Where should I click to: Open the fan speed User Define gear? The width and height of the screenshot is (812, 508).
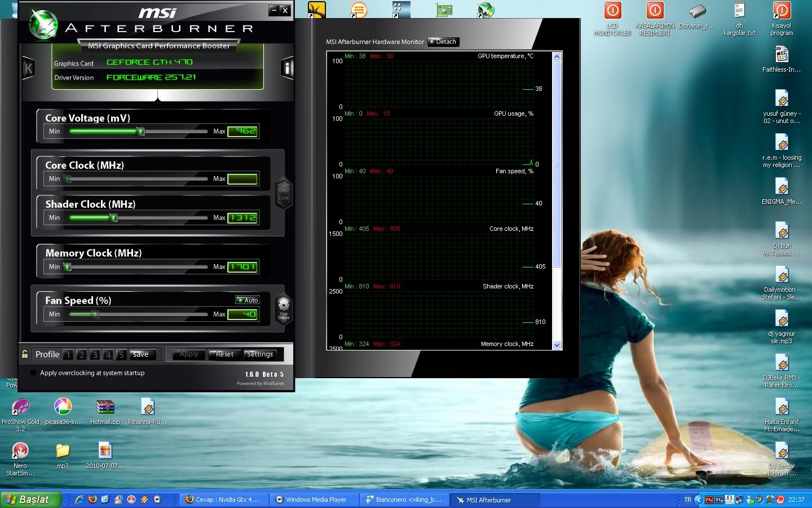[284, 308]
